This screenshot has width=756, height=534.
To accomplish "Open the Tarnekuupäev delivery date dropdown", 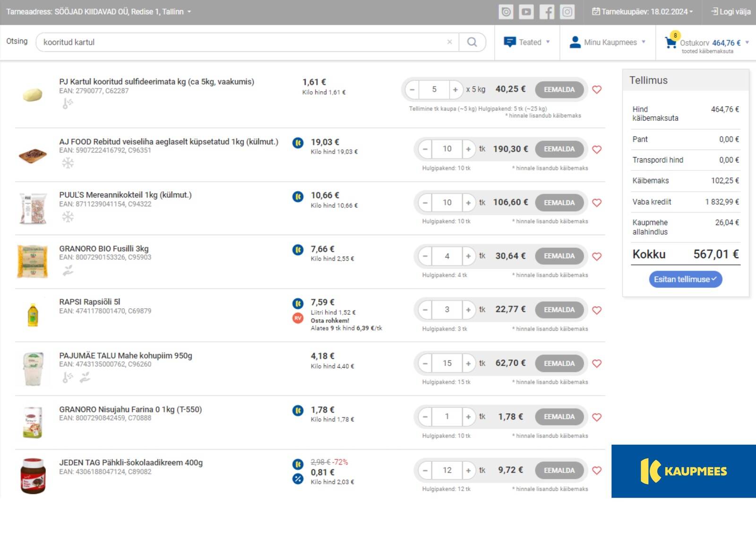I will pyautogui.click(x=643, y=12).
